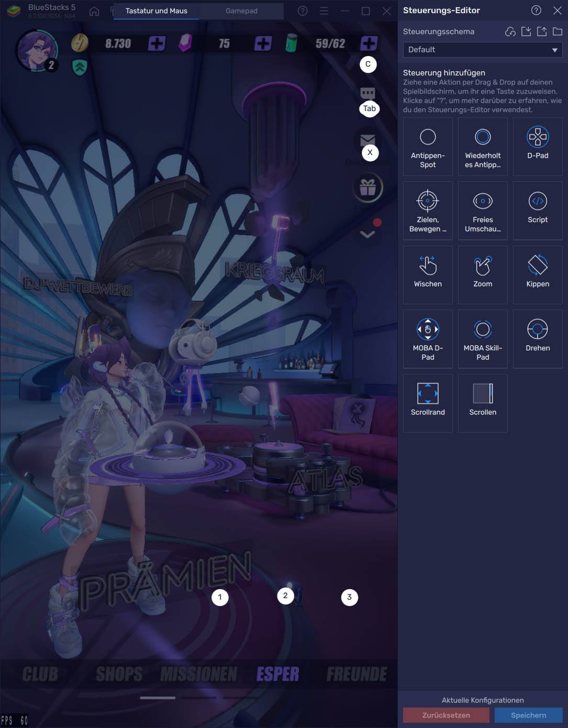
Task: Select the MOBA Skill-Pad control
Action: [x=482, y=338]
